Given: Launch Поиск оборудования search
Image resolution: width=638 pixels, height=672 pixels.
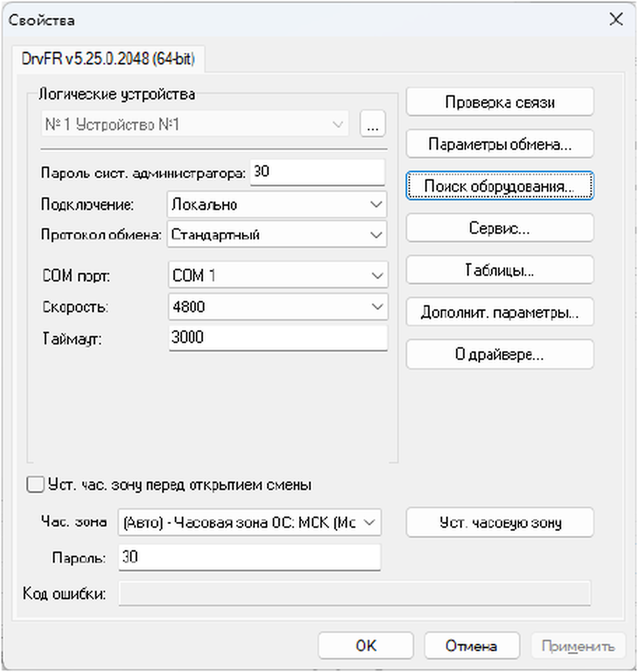Looking at the screenshot, I should (499, 186).
